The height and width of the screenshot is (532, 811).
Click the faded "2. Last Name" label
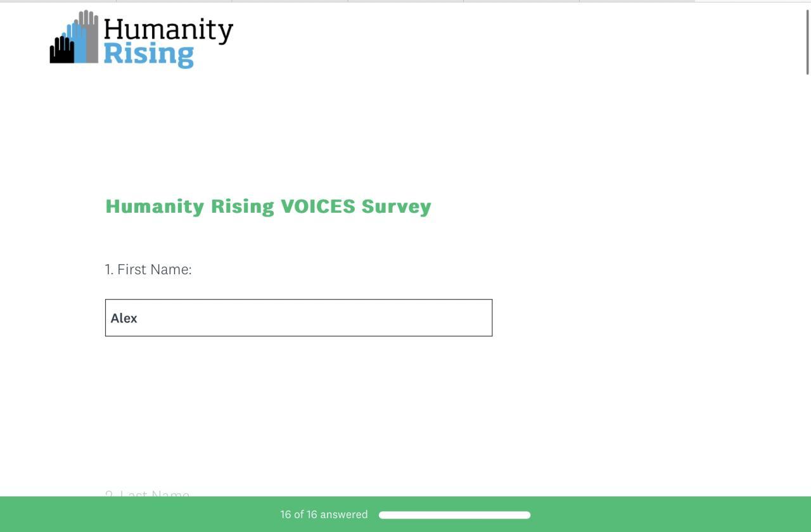point(147,494)
